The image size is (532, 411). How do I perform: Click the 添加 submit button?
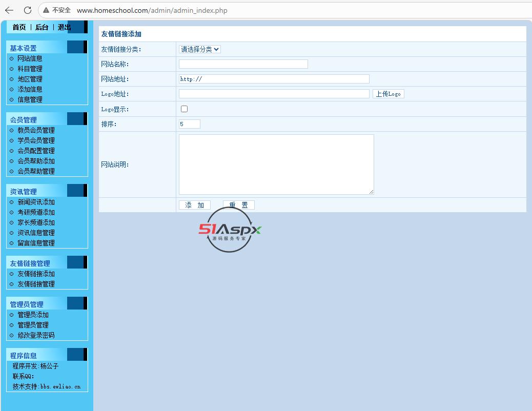[195, 205]
